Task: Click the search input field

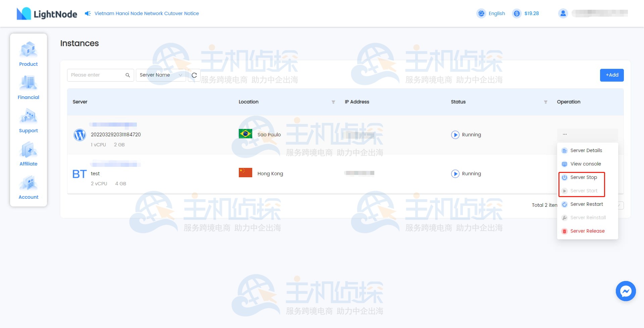Action: point(97,75)
